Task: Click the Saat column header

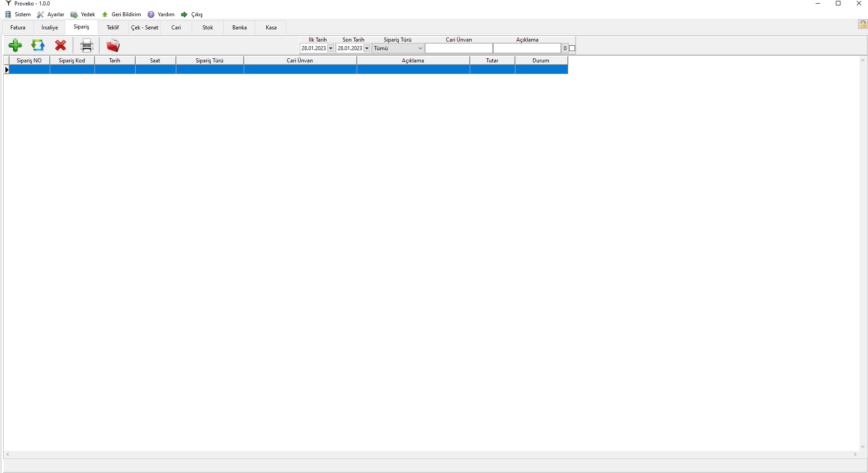Action: point(156,61)
